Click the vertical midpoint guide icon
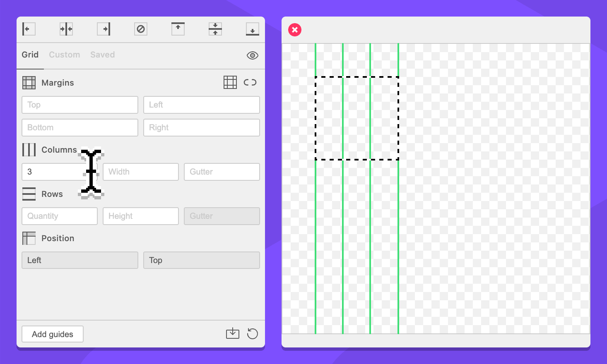 [x=66, y=29]
